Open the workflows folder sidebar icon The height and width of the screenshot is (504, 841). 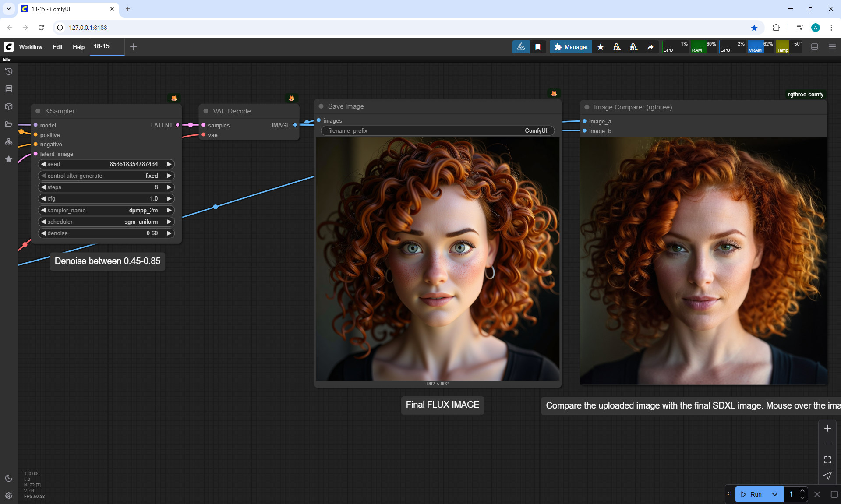tap(9, 124)
